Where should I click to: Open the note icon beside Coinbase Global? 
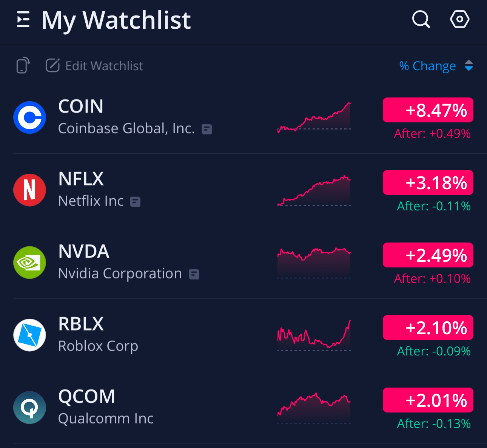207,130
